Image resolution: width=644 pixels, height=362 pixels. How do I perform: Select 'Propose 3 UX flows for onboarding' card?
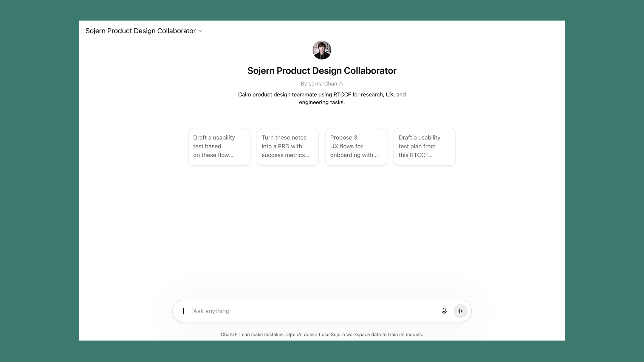tap(356, 146)
